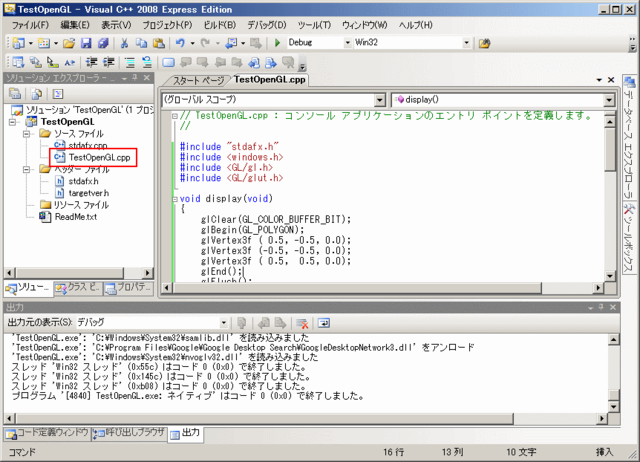Open the display() member dropdown
Image resolution: width=640 pixels, height=462 pixels.
click(x=609, y=100)
